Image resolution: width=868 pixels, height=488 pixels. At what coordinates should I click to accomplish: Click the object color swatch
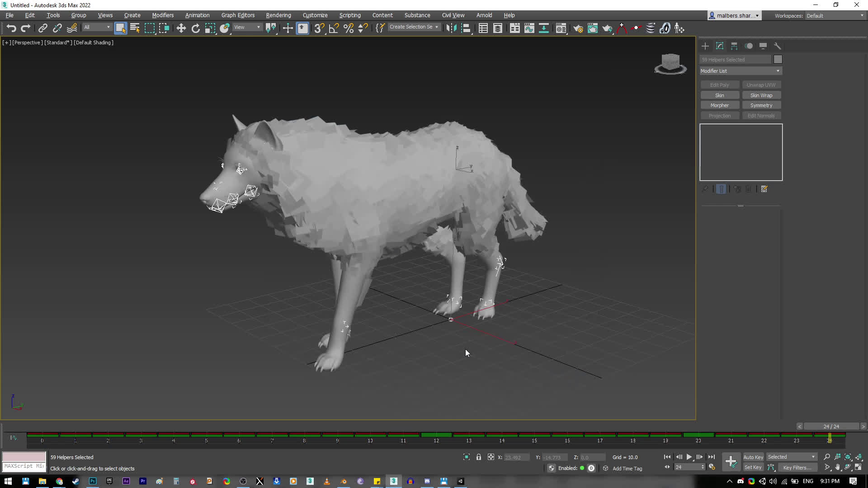point(778,60)
